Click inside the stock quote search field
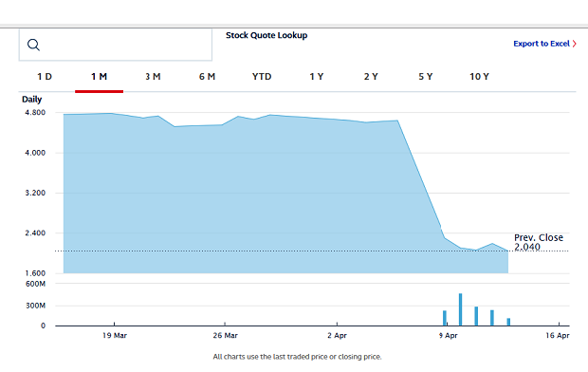 116,45
